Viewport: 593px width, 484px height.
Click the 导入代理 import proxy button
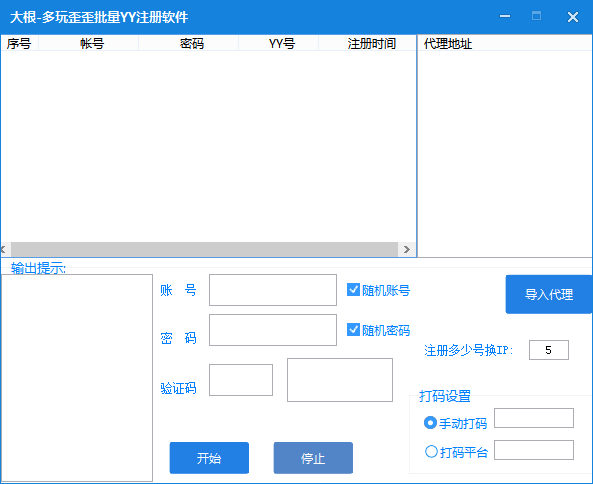tap(549, 294)
